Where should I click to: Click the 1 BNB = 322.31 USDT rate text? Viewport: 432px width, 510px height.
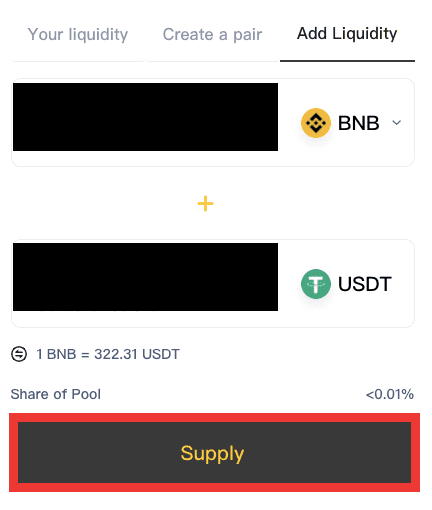point(108,354)
